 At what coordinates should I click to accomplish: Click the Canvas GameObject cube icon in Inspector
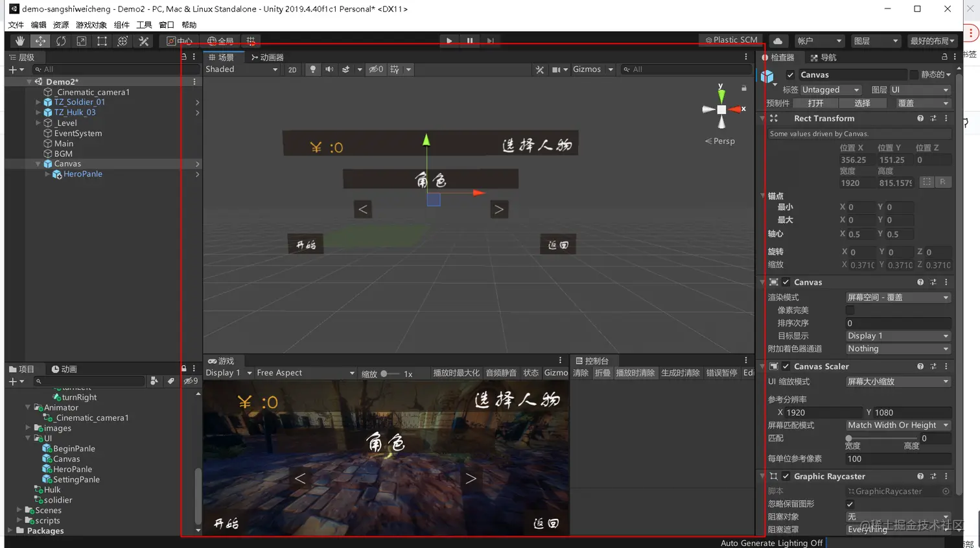tap(767, 77)
